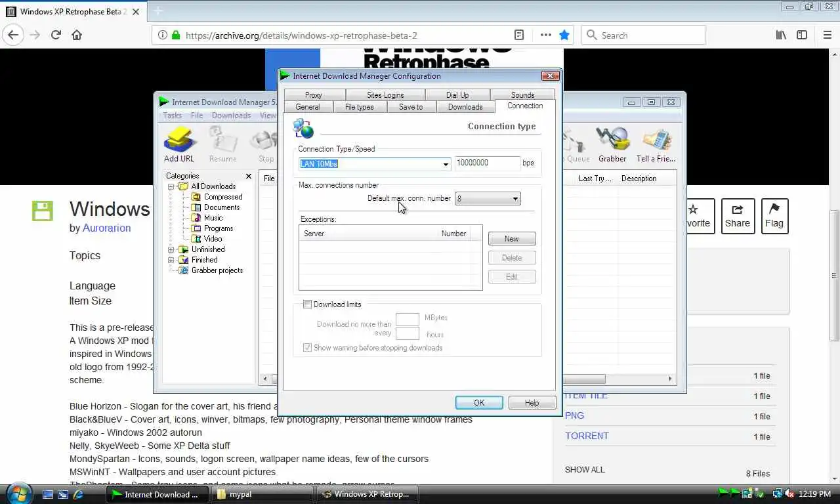Expand the Finished category node
Screen dimensions: 840x504
point(171,260)
